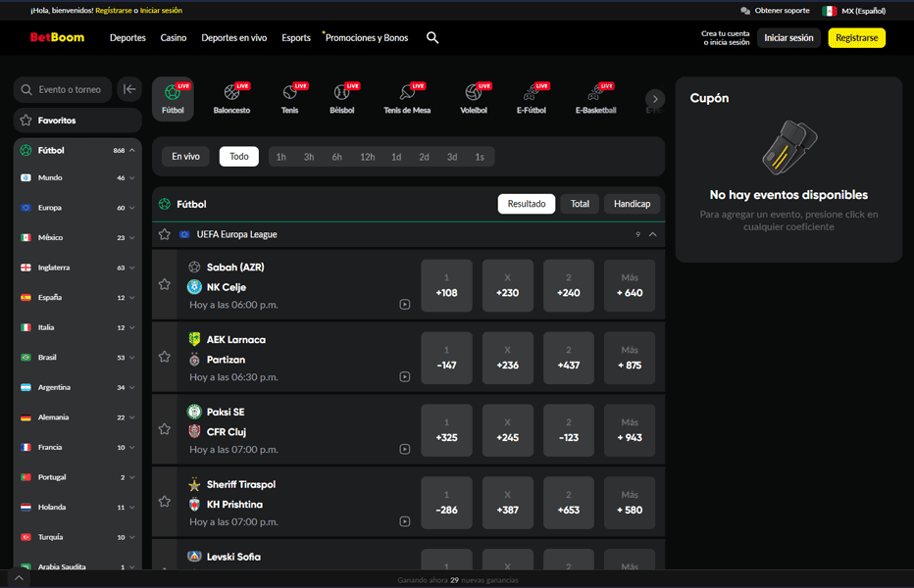The image size is (914, 588).
Task: Show more sports with the next arrow
Action: (x=654, y=99)
